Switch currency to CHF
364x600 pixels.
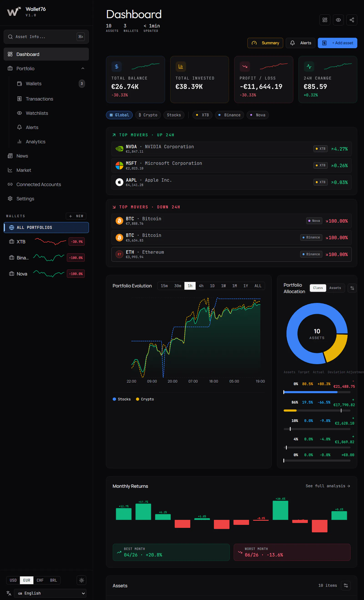click(x=40, y=580)
